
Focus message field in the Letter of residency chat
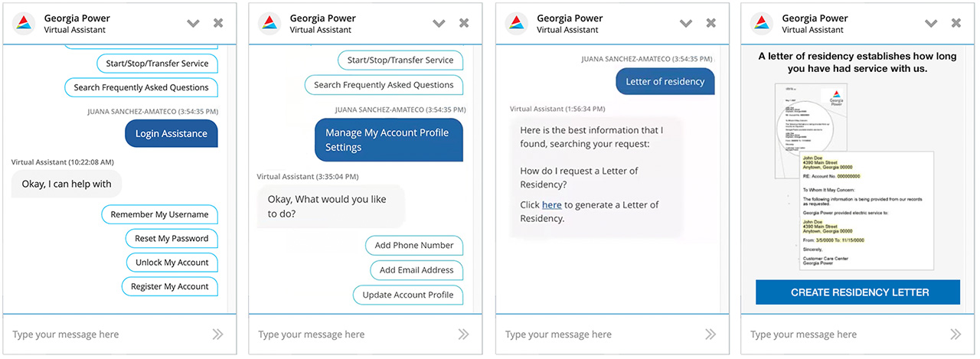coord(599,335)
